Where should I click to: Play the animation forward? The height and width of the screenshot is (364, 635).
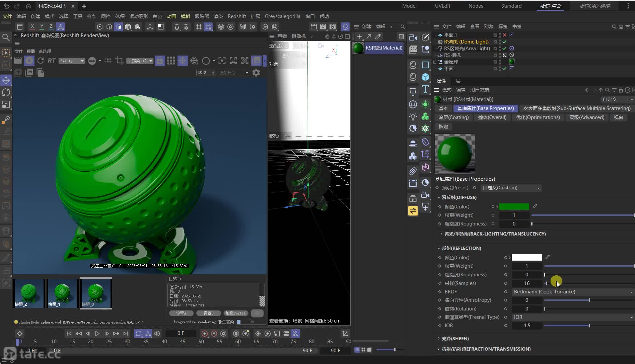click(97, 334)
